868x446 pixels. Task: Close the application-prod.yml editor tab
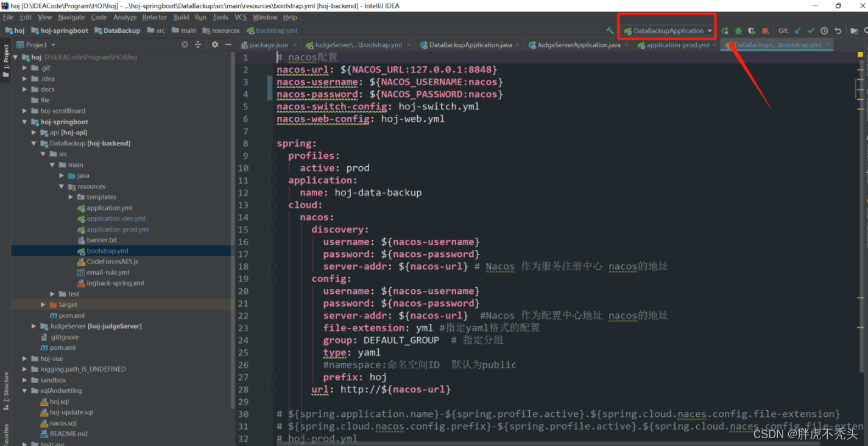click(x=715, y=44)
